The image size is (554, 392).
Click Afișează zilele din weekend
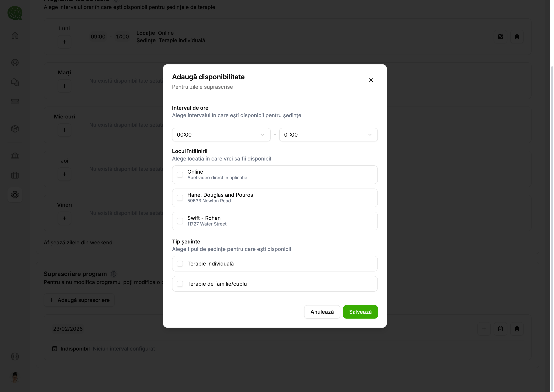pos(78,242)
